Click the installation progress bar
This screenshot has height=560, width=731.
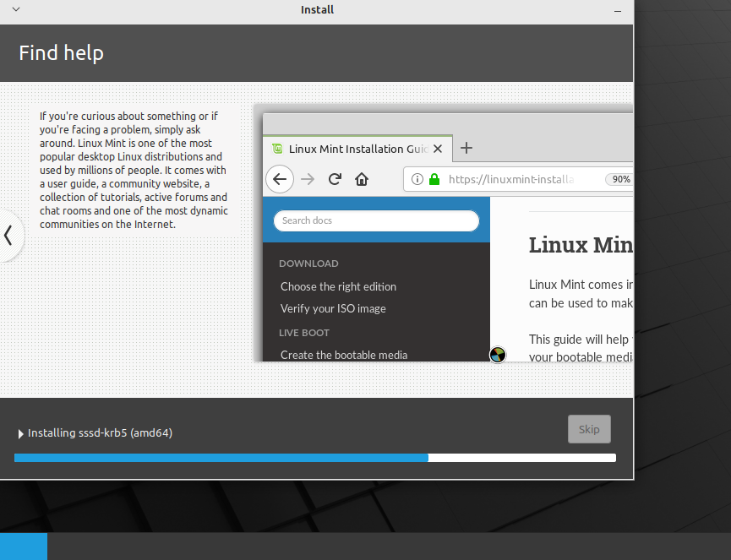tap(315, 458)
